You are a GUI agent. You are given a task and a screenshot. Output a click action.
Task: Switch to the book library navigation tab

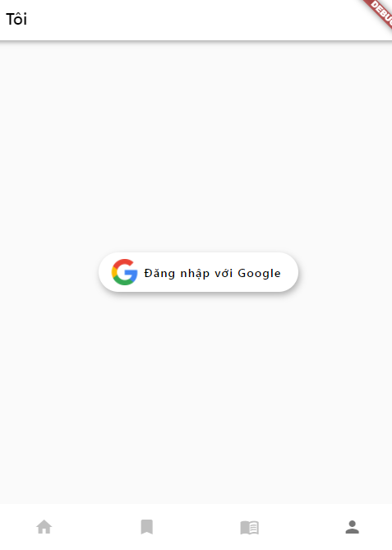[249, 527]
